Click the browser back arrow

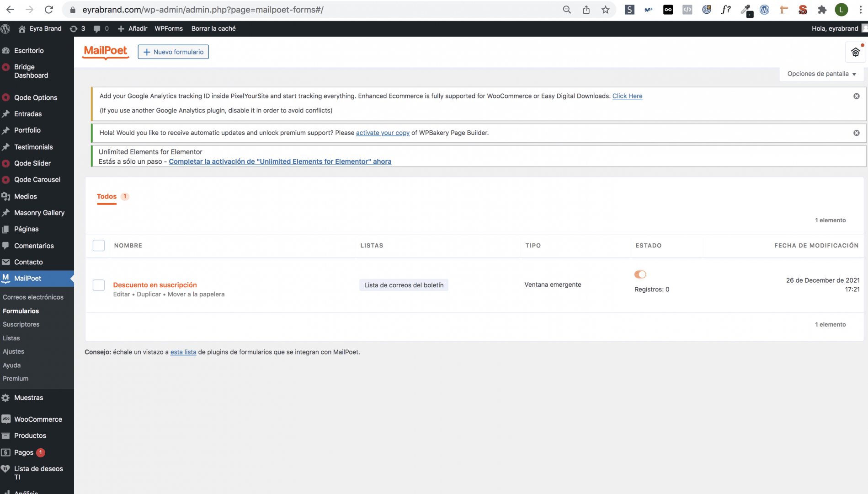tap(10, 10)
